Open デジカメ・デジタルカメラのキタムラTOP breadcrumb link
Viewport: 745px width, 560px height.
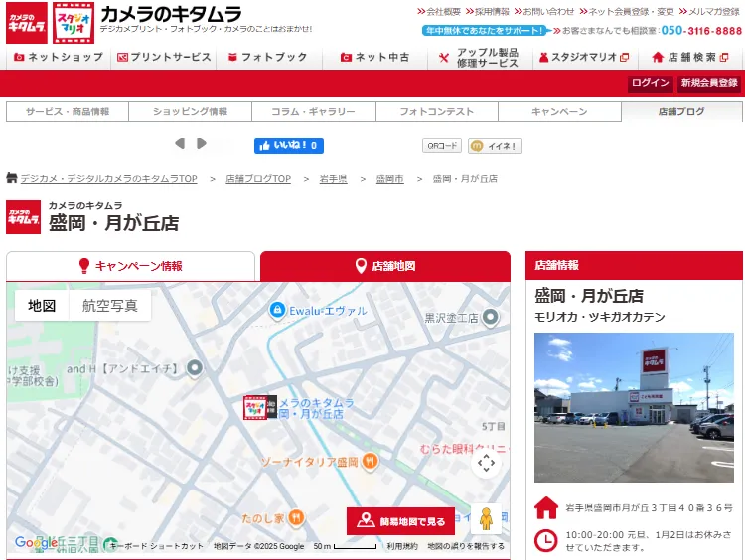click(x=109, y=179)
